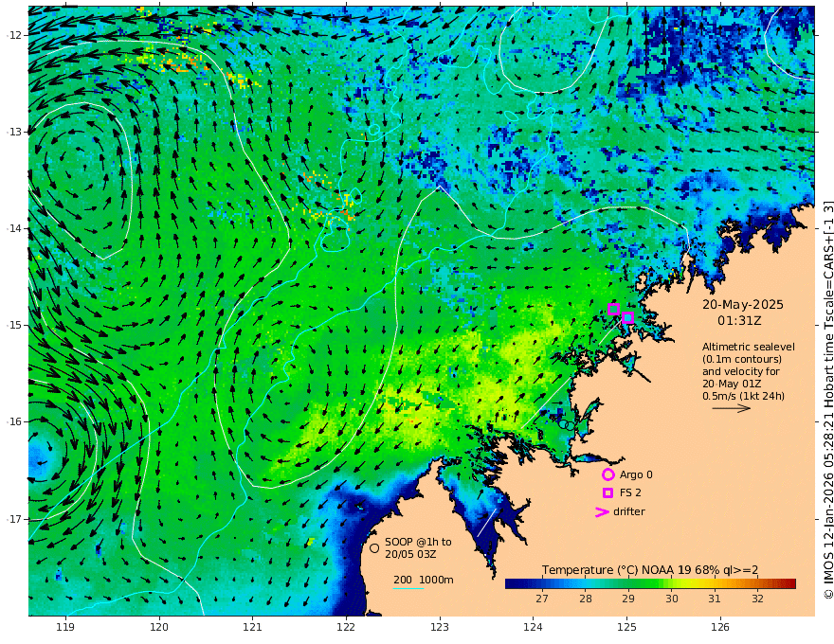This screenshot has height=644, width=834.
Task: Click the latitude label -16
Action: [x=14, y=421]
